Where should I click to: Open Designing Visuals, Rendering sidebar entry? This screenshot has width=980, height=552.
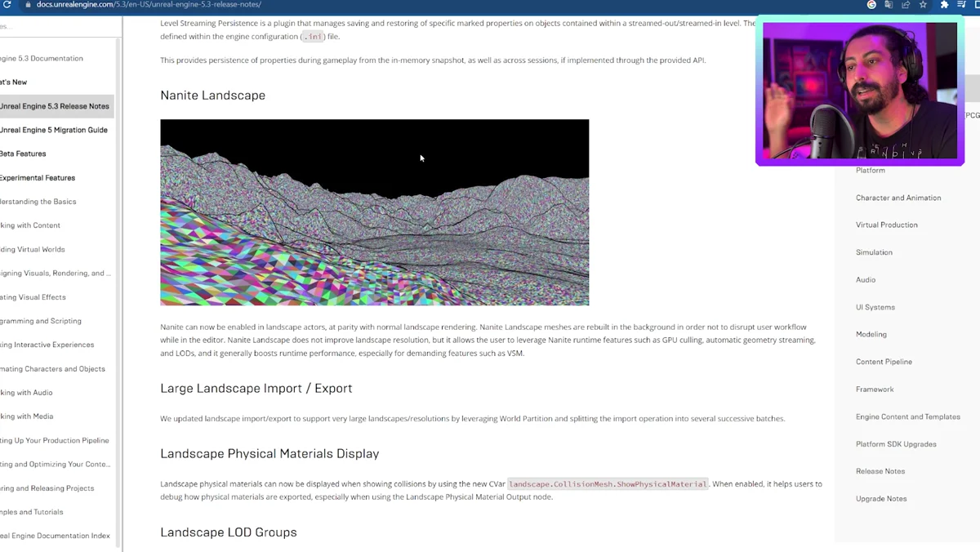56,274
